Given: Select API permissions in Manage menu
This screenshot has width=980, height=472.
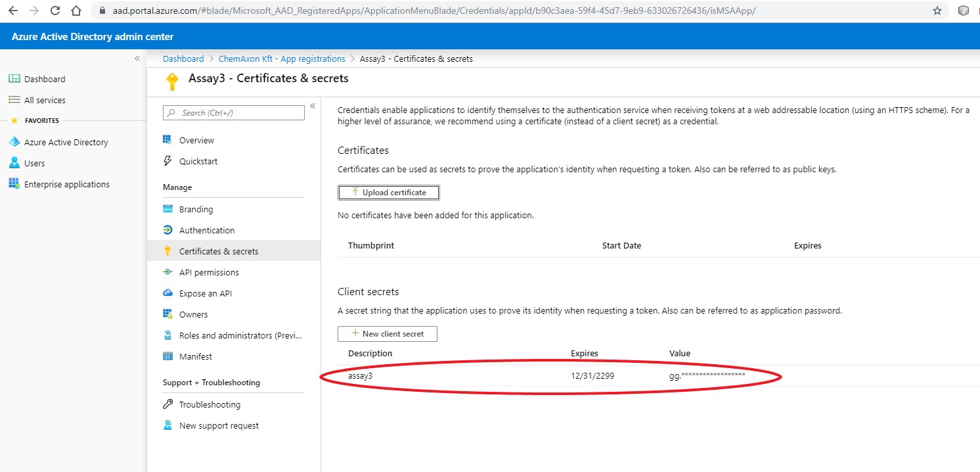Looking at the screenshot, I should tap(209, 272).
